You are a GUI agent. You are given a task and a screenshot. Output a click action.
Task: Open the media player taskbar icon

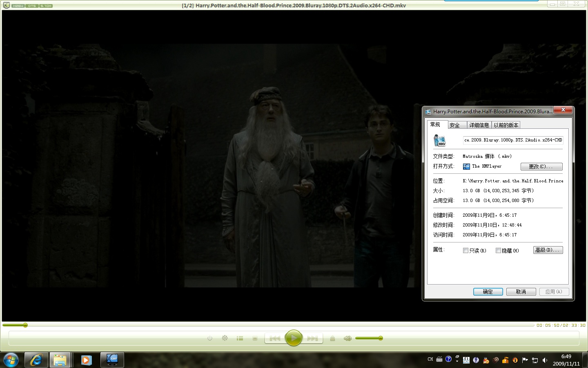[86, 360]
